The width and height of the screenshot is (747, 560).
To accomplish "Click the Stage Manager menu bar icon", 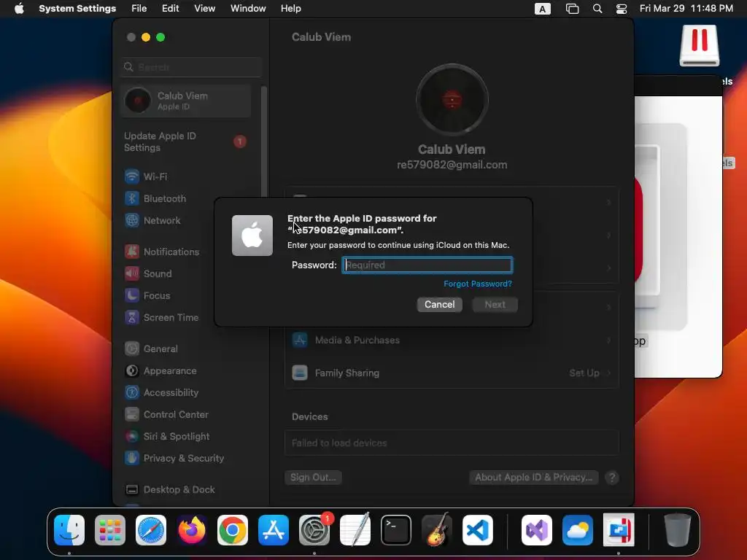I will [x=572, y=9].
